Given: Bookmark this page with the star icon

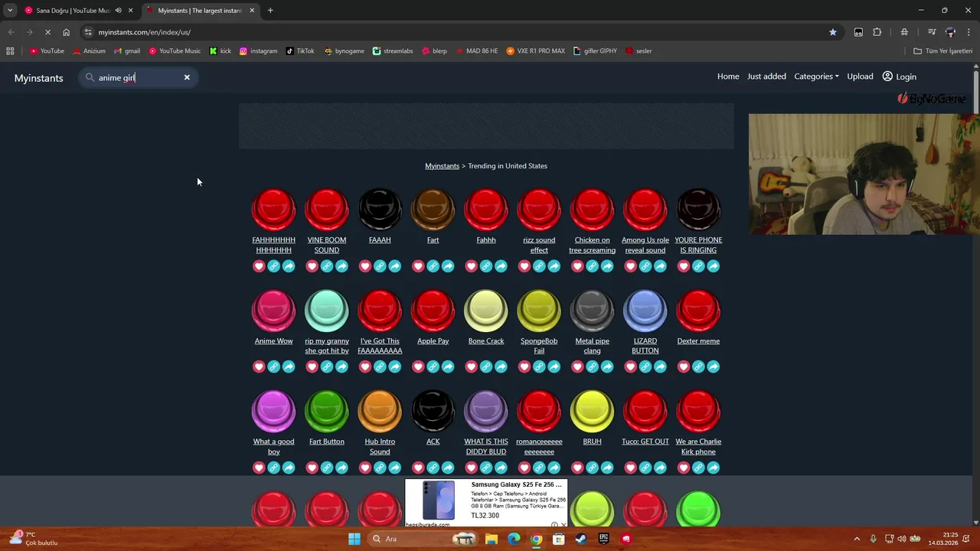Looking at the screenshot, I should (833, 32).
